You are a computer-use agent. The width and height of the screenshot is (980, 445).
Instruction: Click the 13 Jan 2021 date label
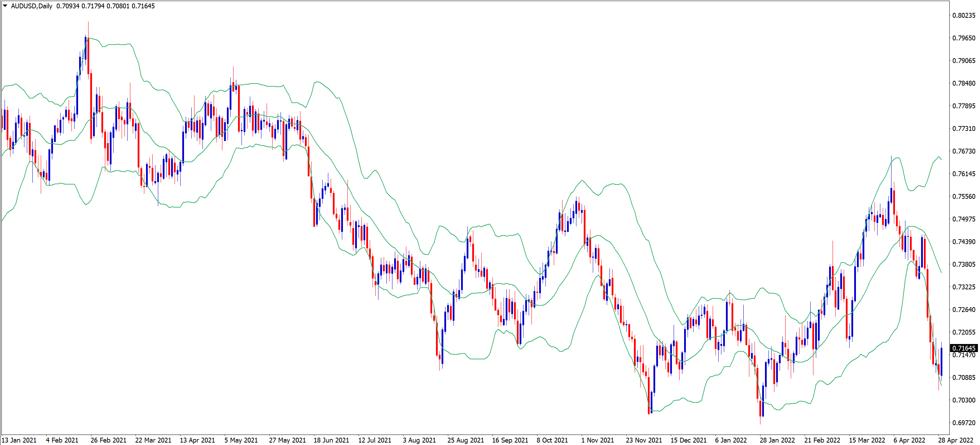pyautogui.click(x=19, y=440)
